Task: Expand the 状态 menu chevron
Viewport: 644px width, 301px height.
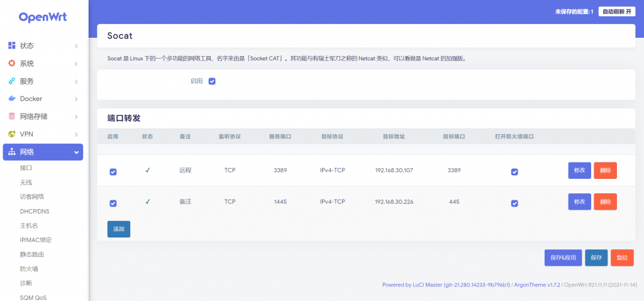Action: (76, 46)
